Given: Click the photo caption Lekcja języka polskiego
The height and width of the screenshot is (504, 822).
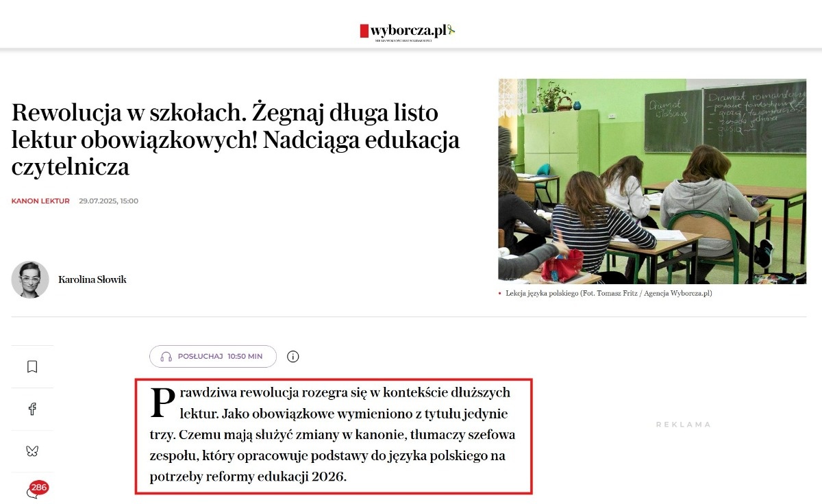Looking at the screenshot, I should pos(608,293).
